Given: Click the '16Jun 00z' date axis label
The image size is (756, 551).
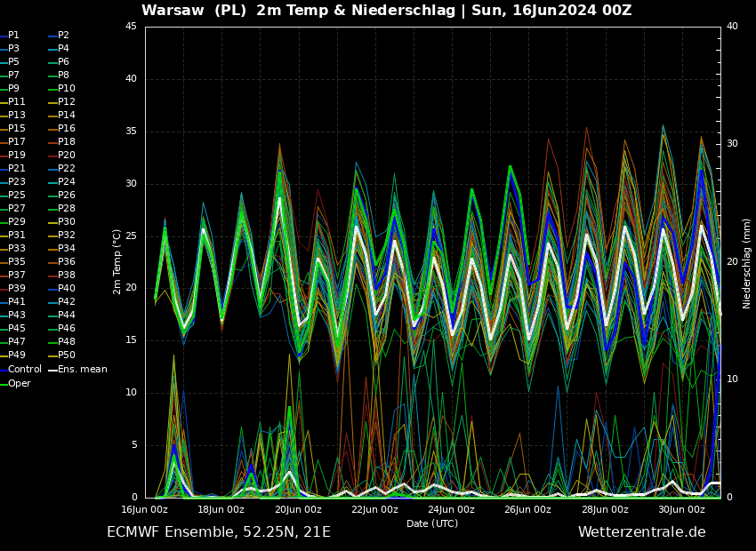Looking at the screenshot, I should click(x=145, y=509).
